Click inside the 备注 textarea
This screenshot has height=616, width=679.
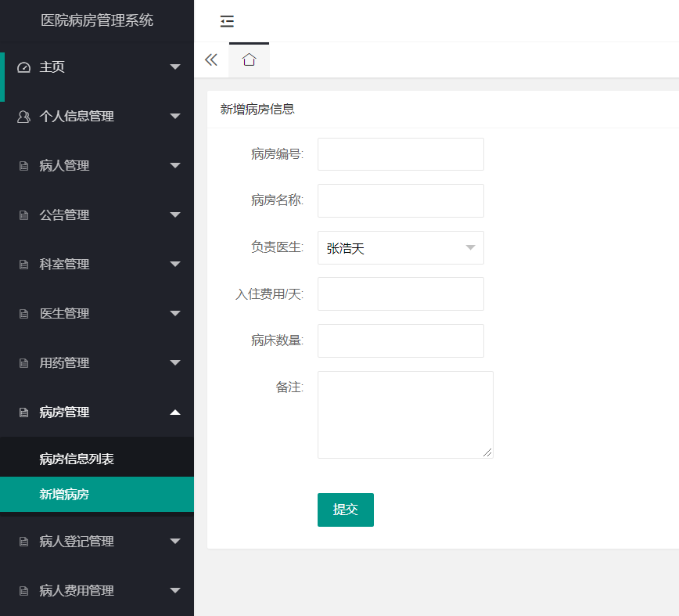click(x=405, y=415)
